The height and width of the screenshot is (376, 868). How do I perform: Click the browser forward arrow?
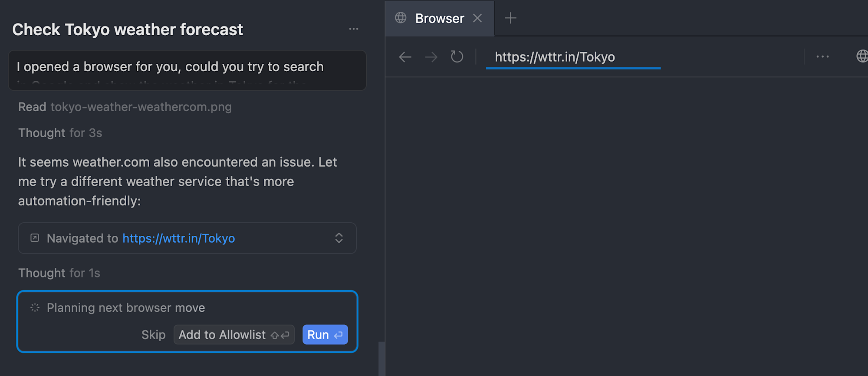coord(431,57)
